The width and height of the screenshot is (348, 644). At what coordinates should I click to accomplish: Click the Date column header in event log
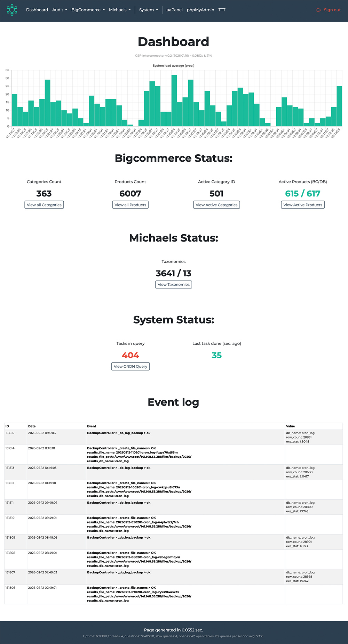[x=32, y=426]
